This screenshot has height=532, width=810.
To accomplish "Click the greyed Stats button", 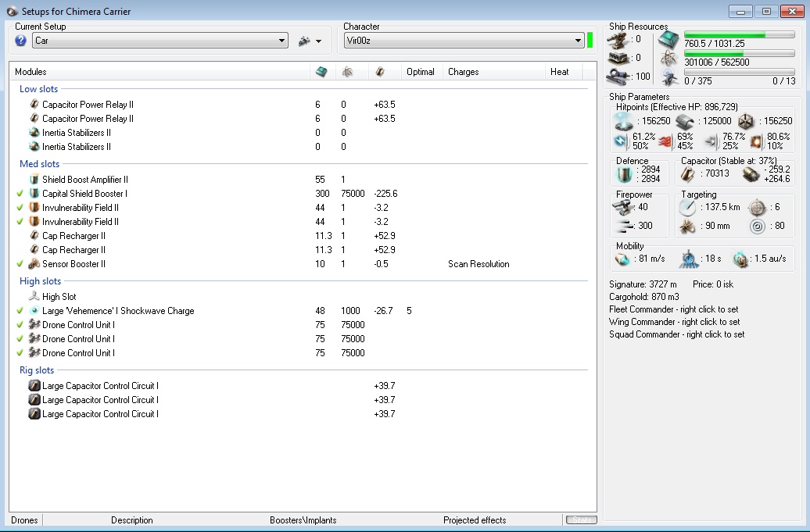I will [581, 520].
